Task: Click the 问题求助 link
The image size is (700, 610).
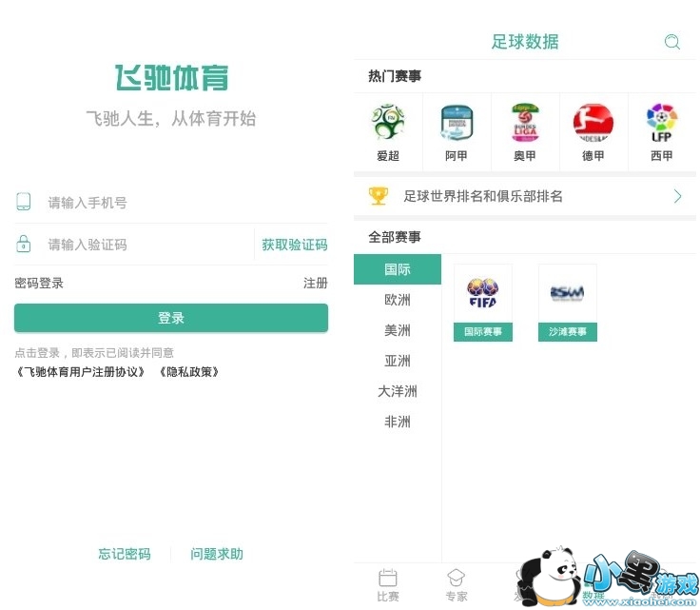Action: 217,554
